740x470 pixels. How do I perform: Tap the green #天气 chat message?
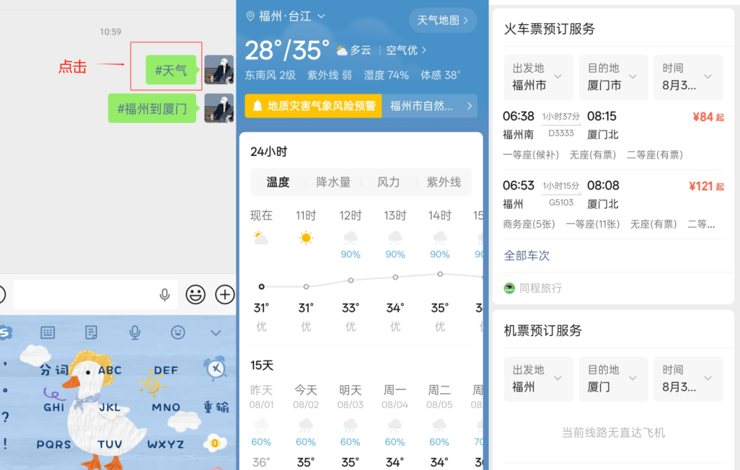pos(171,70)
